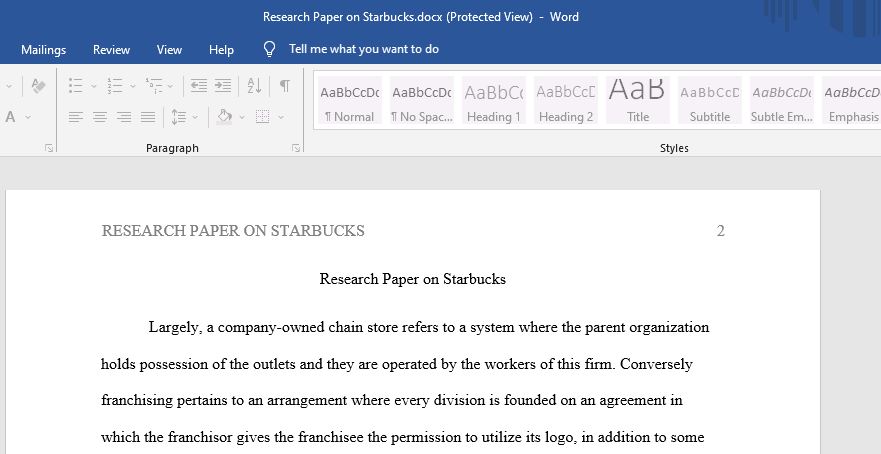The image size is (881, 454).
Task: Click the RESEARCH PAPER ON STARBUCKS page header
Action: (233, 230)
